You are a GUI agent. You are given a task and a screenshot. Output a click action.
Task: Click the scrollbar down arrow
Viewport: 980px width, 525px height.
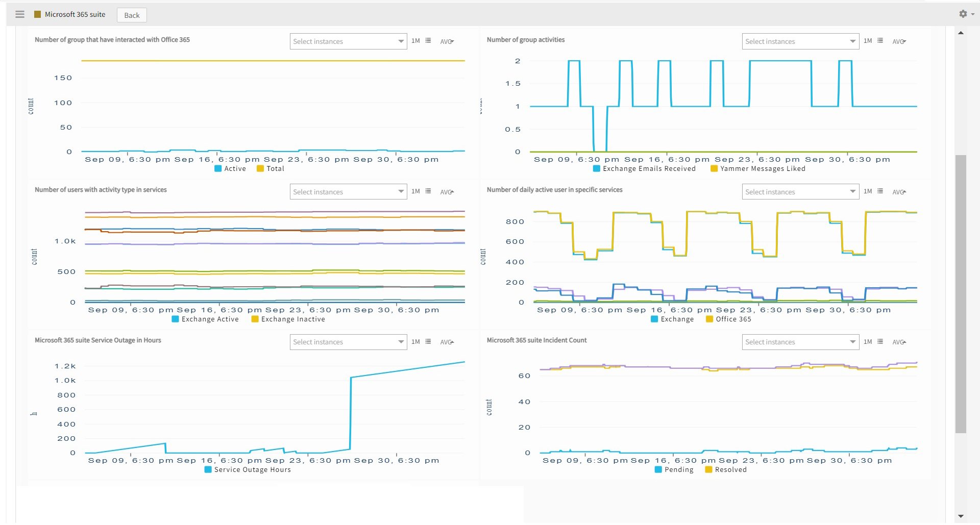(x=961, y=516)
